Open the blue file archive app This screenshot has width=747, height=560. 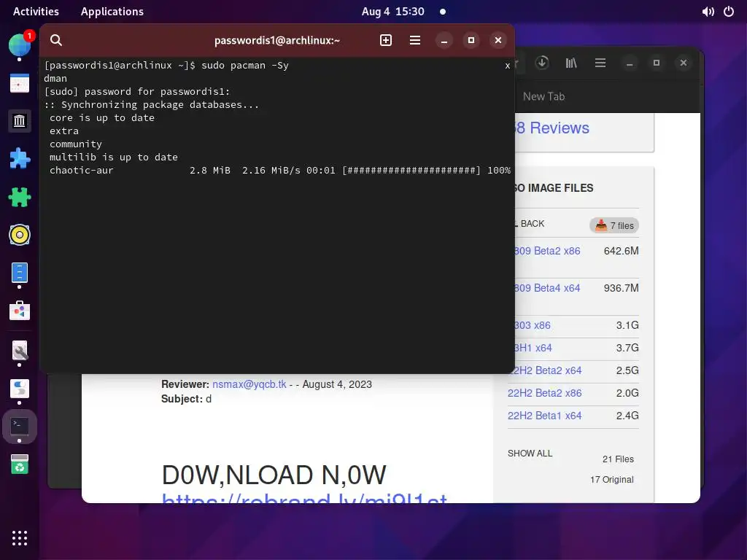tap(20, 273)
